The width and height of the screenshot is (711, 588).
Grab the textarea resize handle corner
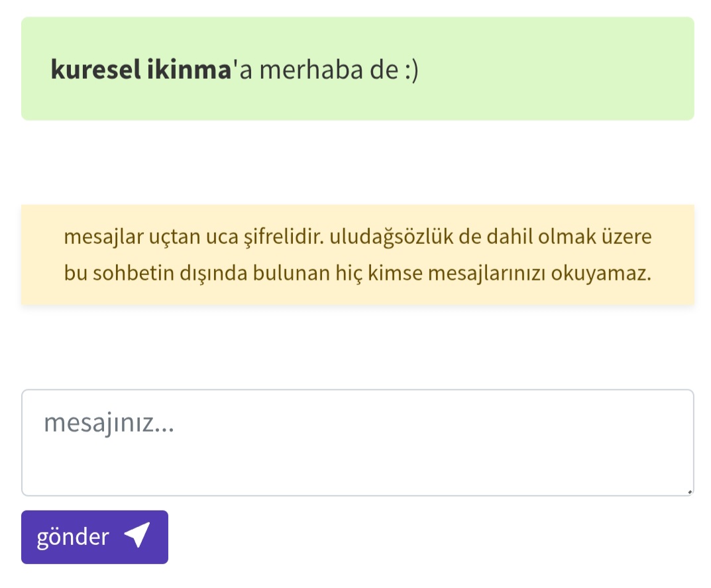(689, 491)
